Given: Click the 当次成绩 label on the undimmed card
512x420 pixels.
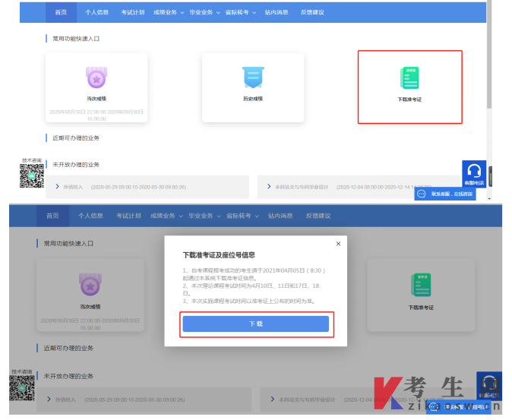Looking at the screenshot, I should (x=96, y=99).
